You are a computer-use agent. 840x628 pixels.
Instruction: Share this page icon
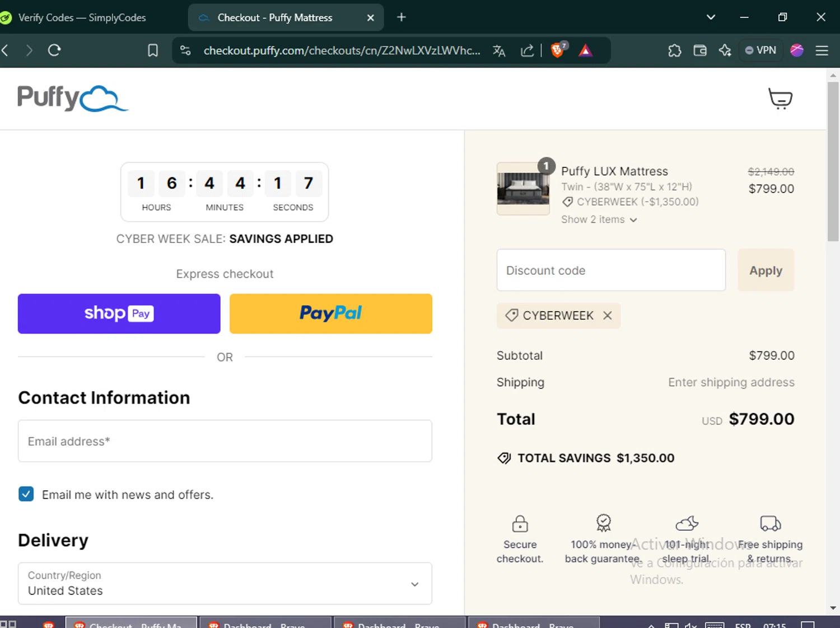point(527,51)
